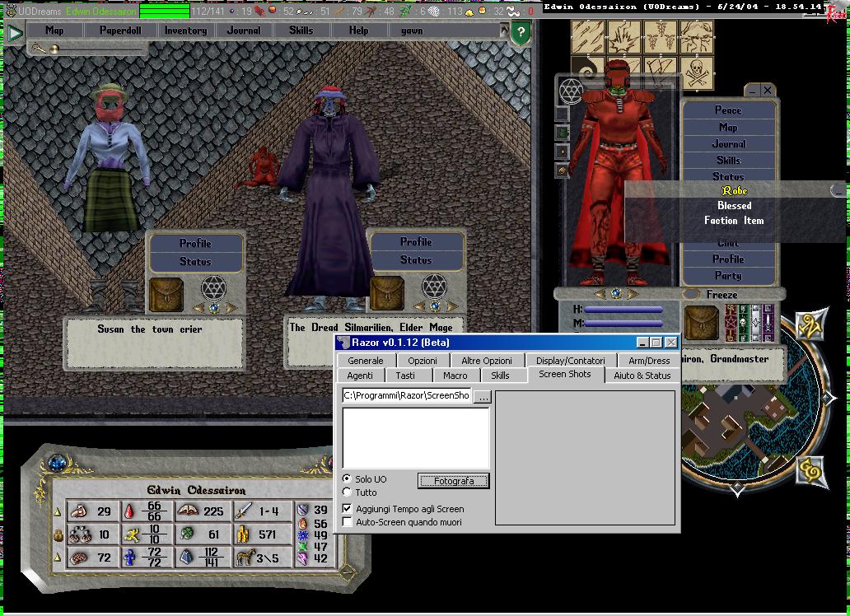Open the Dread Silmarilien's backpack icon
The image size is (850, 616).
(386, 293)
